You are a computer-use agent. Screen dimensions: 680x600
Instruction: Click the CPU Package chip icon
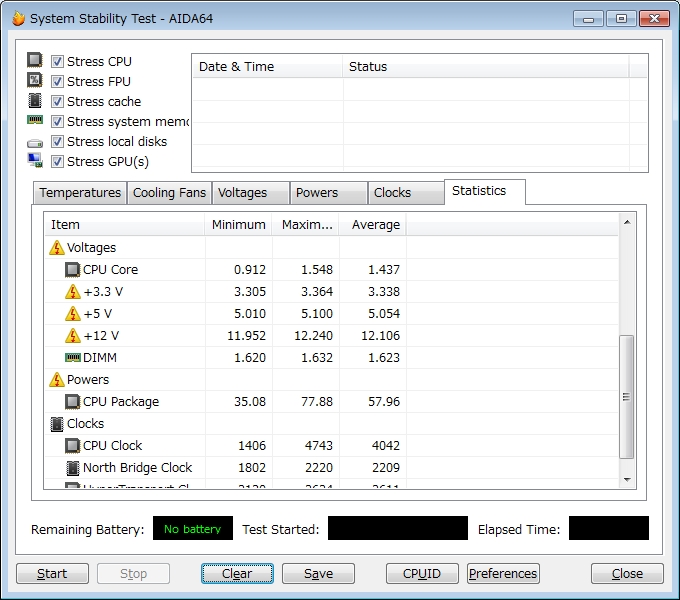click(72, 402)
